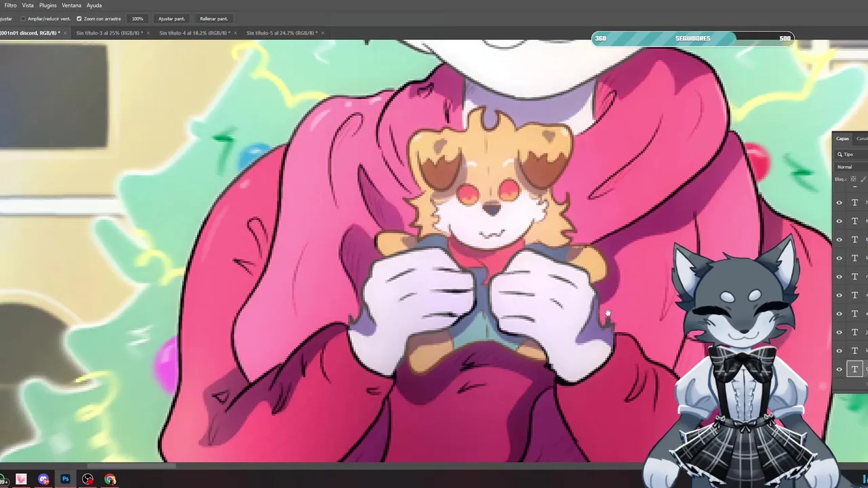Viewport: 868px width, 488px height.
Task: Close the Sin título-5 document tab
Action: pos(323,33)
